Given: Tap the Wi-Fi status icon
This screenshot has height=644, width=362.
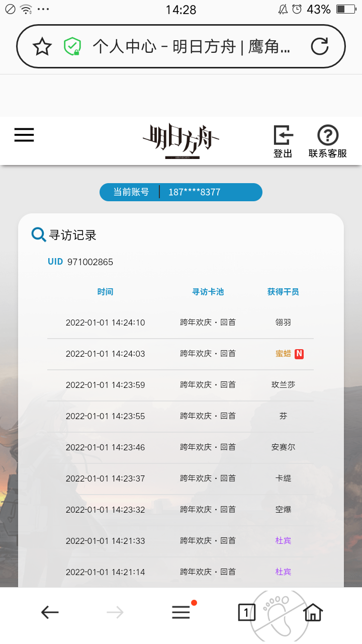Looking at the screenshot, I should point(26,9).
